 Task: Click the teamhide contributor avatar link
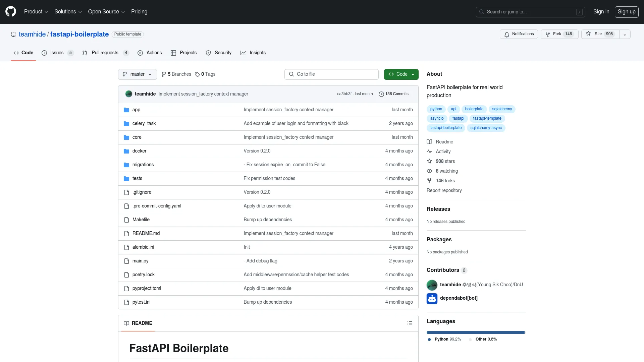click(432, 285)
